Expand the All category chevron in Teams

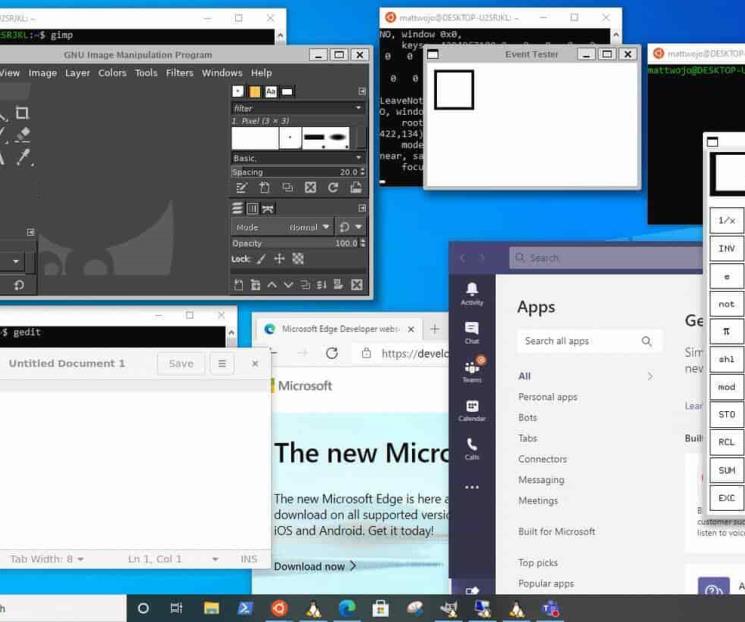(650, 376)
